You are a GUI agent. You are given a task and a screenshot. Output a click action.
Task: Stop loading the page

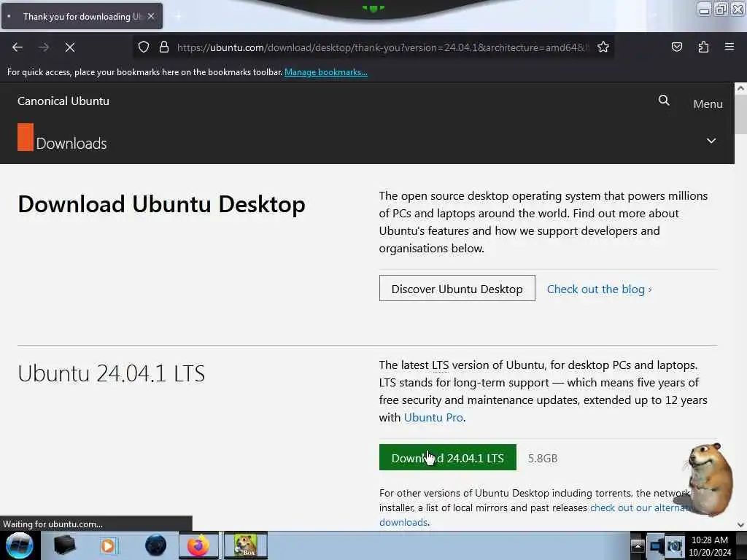70,47
